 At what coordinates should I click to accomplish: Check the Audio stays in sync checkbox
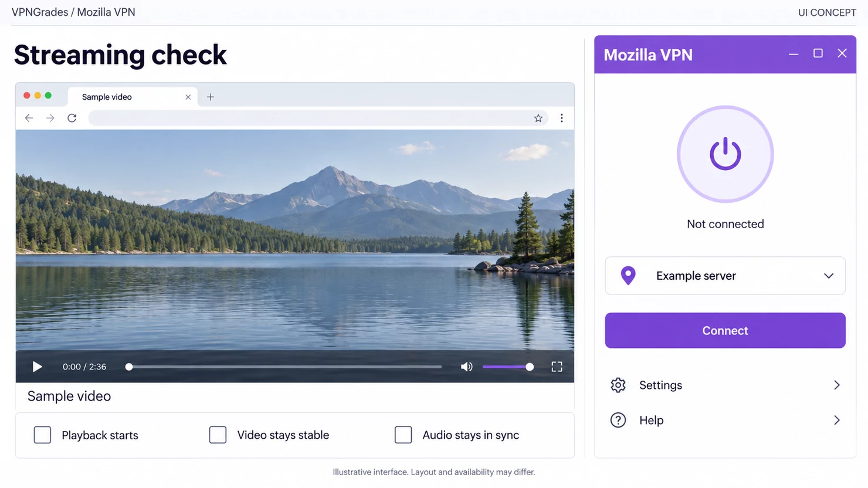403,435
